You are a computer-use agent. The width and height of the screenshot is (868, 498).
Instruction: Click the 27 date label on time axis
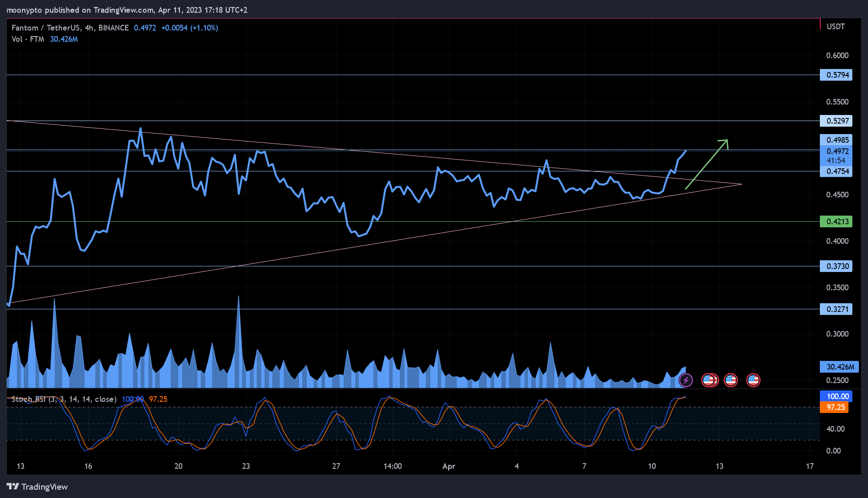pyautogui.click(x=336, y=466)
